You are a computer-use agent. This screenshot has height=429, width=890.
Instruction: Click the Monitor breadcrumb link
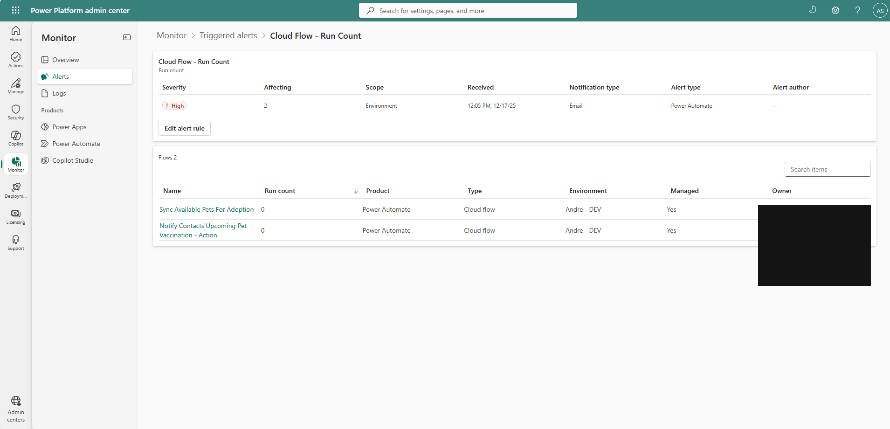point(171,35)
